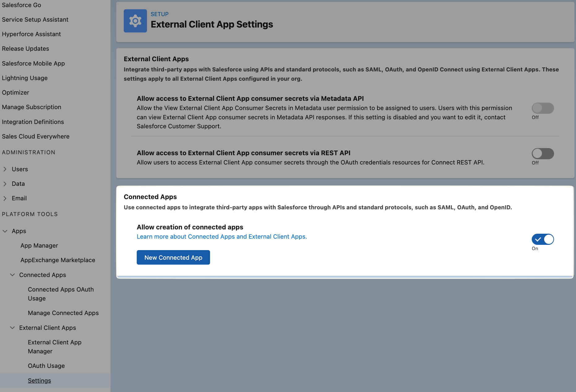
Task: Collapse the Connected Apps submenu chevron
Action: [x=12, y=275]
